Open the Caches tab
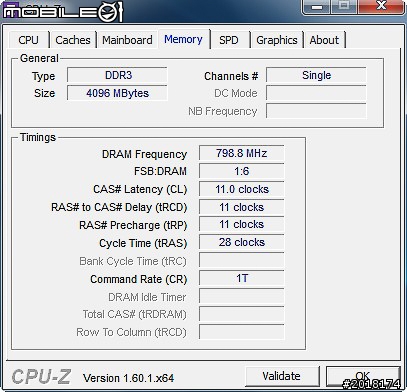Screen dimensions: 407x392 [x=73, y=40]
